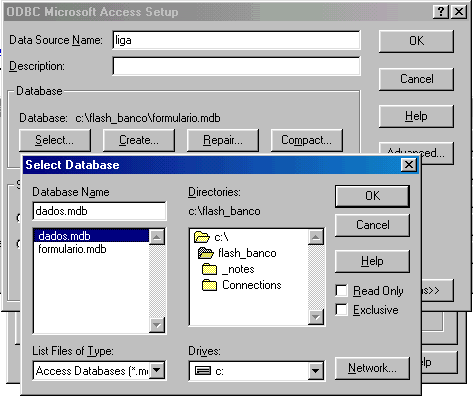Click OK in Select Database dialog
This screenshot has width=473, height=396.
tap(372, 196)
